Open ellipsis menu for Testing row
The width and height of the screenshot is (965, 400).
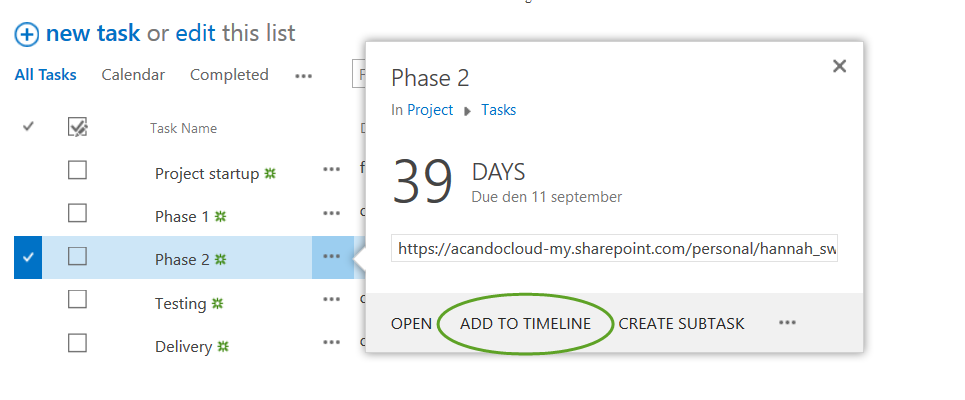(x=332, y=300)
